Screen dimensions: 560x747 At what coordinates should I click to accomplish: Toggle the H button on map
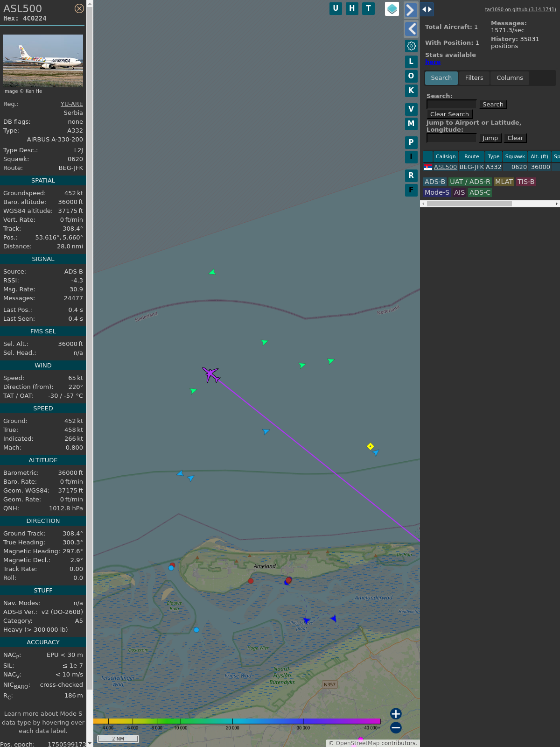click(352, 8)
